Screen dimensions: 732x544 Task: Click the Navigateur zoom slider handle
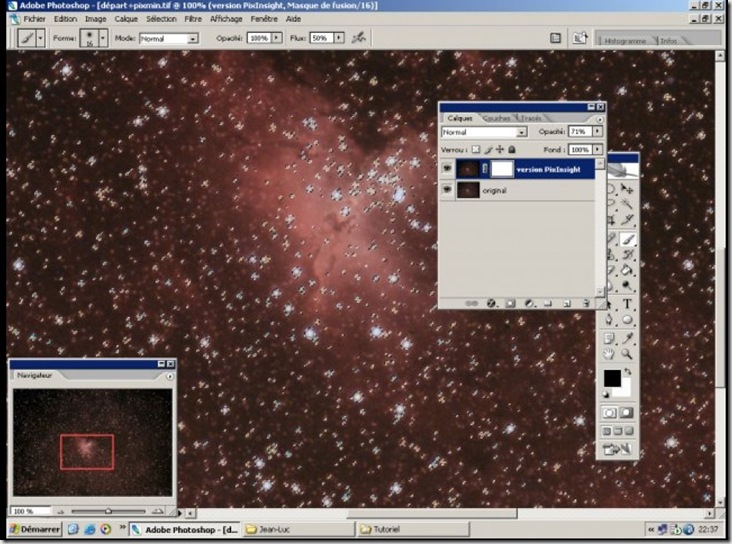108,511
